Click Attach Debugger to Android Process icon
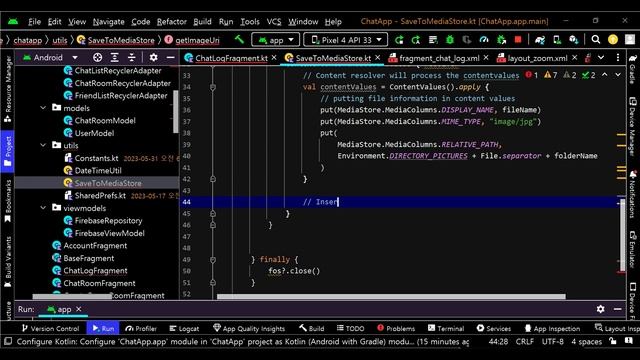The height and width of the screenshot is (360, 640). (x=501, y=40)
